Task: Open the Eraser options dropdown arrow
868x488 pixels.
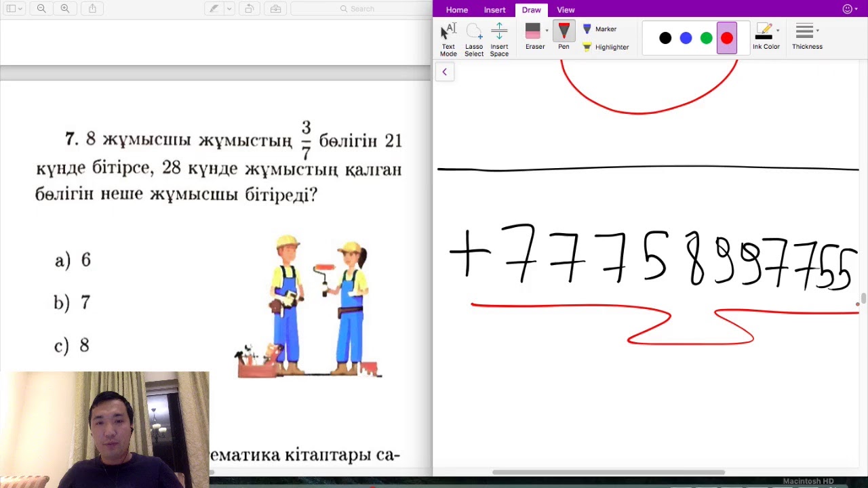Action: (547, 30)
